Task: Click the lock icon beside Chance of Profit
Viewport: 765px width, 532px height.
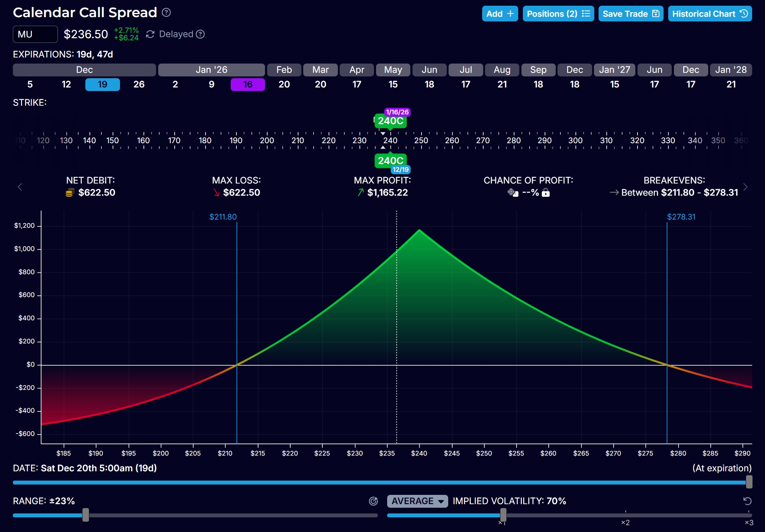Action: click(x=546, y=193)
